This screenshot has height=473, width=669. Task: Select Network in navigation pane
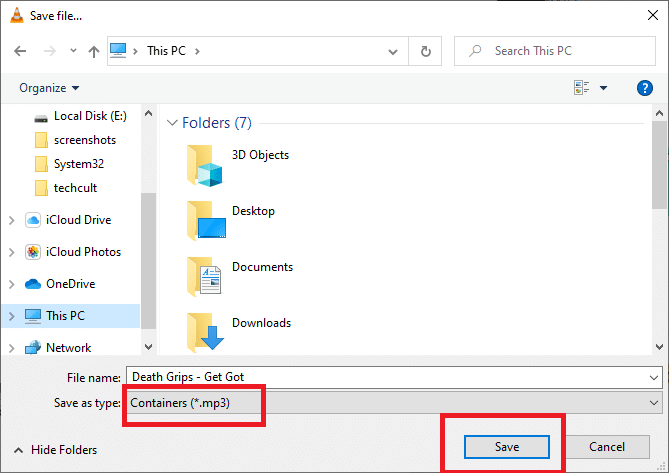69,348
